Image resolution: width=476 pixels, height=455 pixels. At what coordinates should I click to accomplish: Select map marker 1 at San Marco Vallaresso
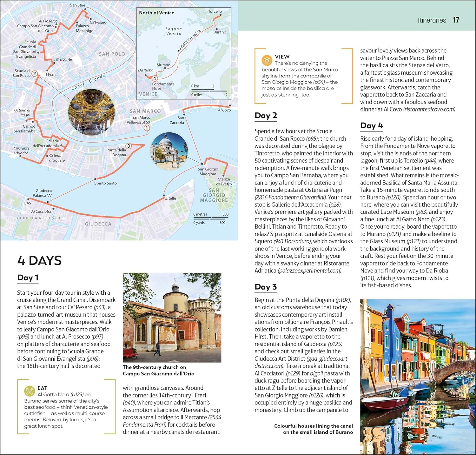tap(147, 128)
